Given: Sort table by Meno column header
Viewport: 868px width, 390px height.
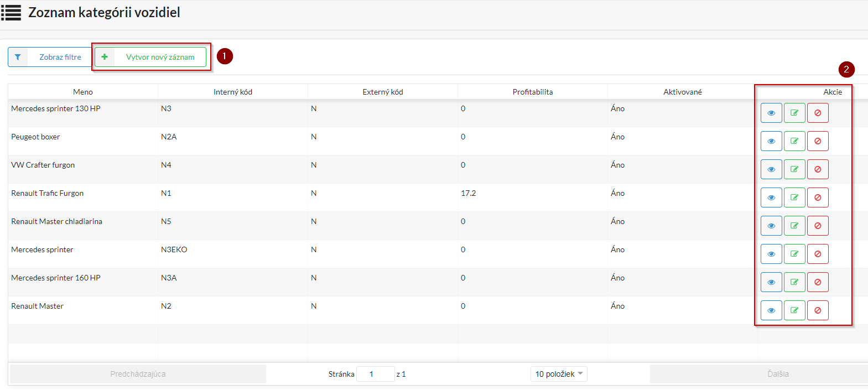Looking at the screenshot, I should tap(83, 92).
